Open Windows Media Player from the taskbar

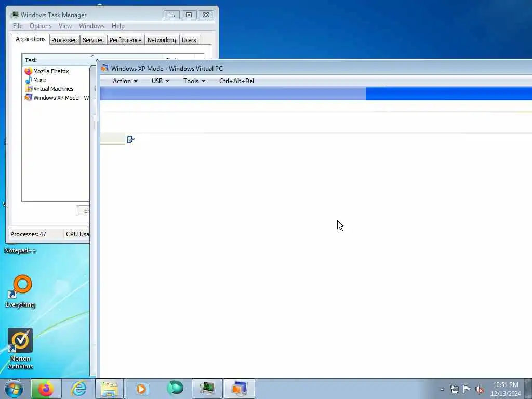tap(141, 389)
